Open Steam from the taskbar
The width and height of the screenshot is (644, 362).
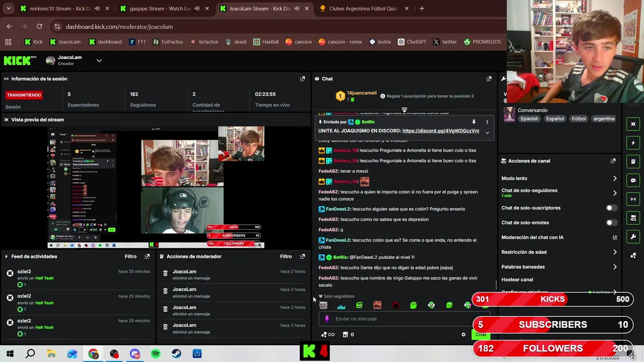176,354
